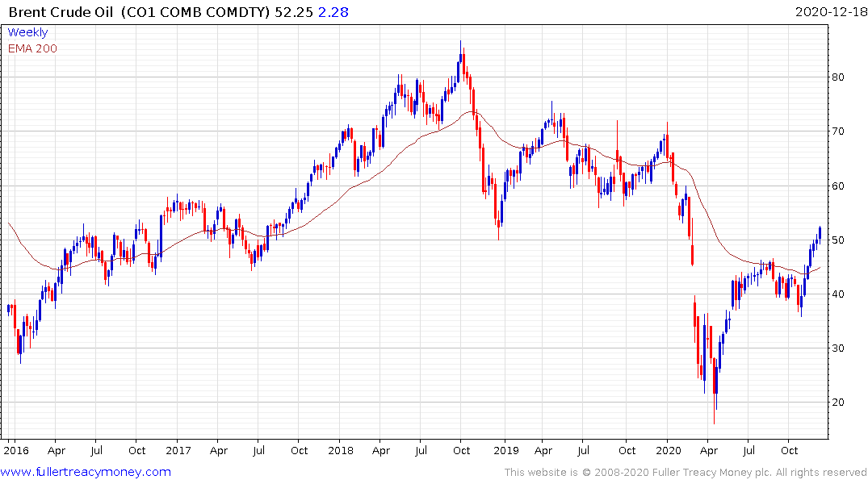Click the blue change value 2.28
This screenshot has width=868, height=484.
click(x=333, y=12)
